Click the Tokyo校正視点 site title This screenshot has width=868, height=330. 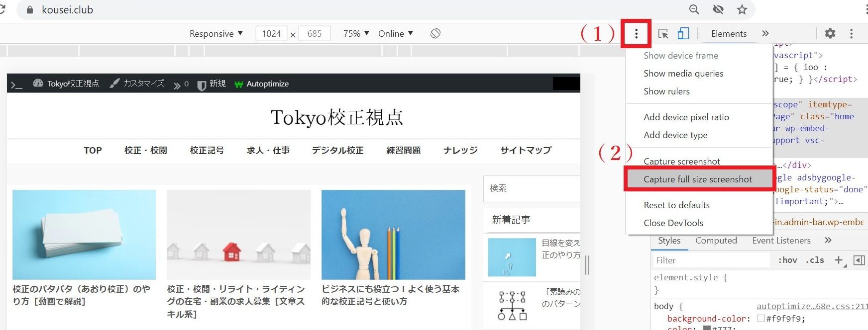coord(336,117)
